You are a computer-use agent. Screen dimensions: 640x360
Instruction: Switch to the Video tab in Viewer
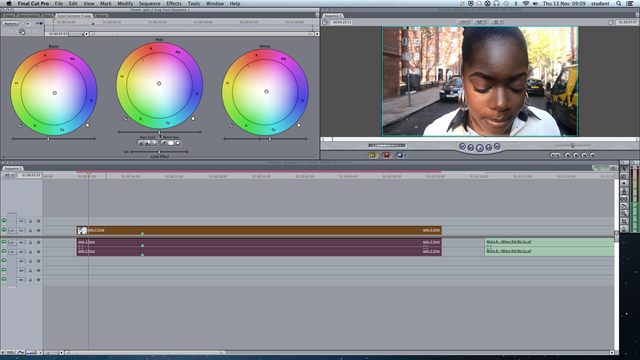point(9,16)
